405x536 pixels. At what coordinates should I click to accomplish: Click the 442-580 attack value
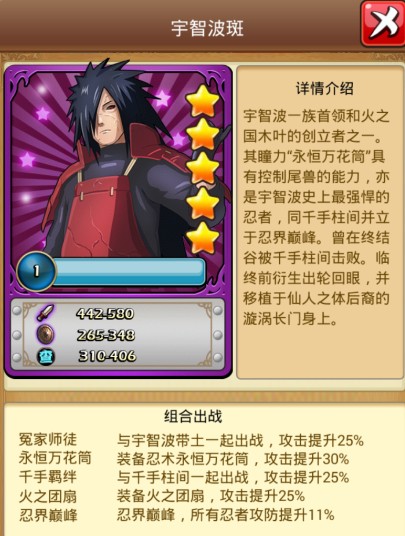105,314
